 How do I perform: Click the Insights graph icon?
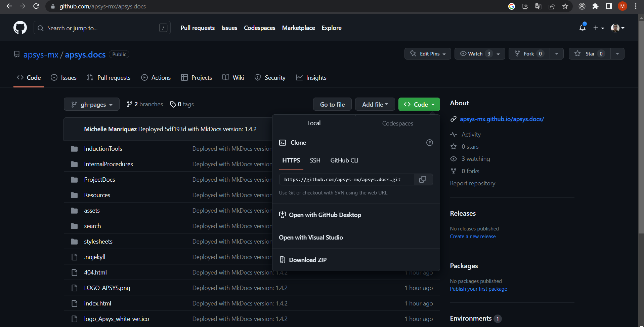[299, 77]
